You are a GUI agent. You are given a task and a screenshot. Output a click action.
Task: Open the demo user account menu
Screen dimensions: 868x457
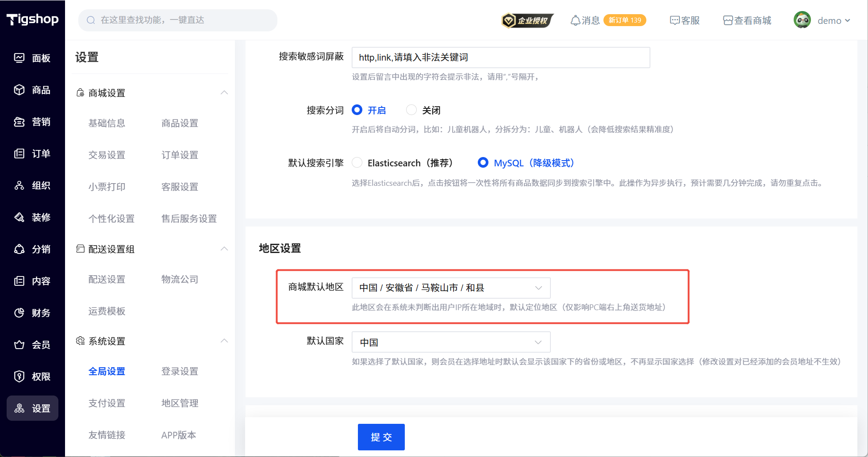coord(822,20)
